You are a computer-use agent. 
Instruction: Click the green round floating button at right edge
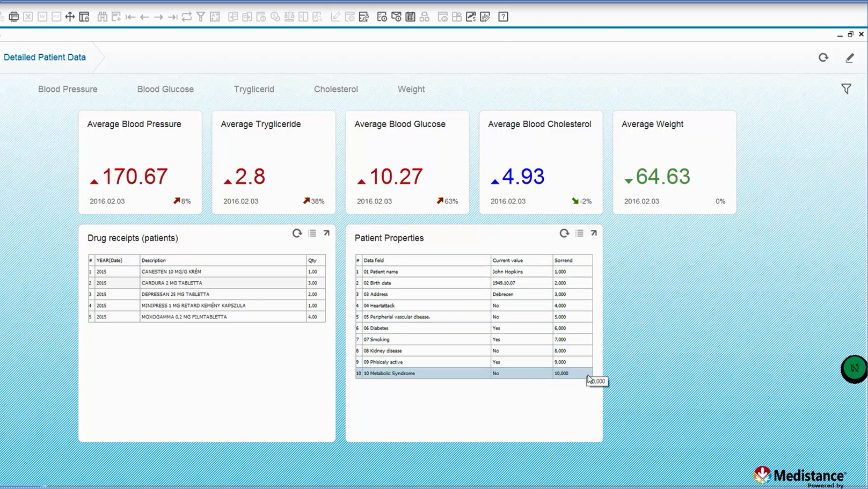point(854,369)
